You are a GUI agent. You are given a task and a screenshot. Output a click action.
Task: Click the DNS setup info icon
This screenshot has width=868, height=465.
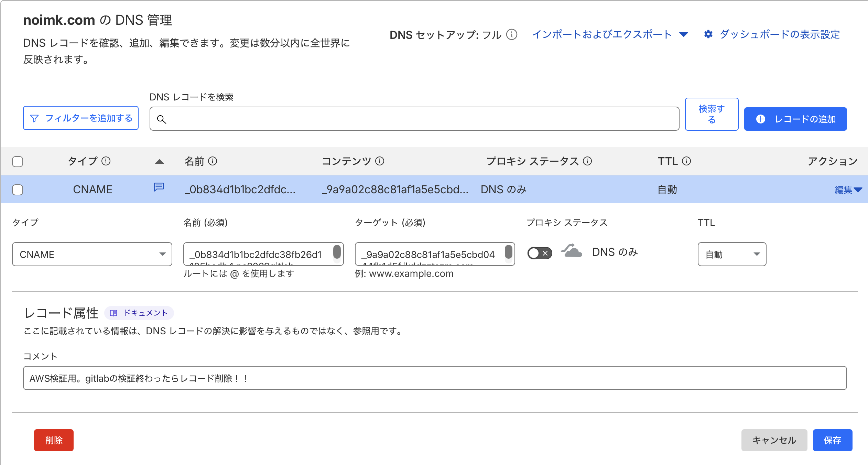[x=512, y=35]
